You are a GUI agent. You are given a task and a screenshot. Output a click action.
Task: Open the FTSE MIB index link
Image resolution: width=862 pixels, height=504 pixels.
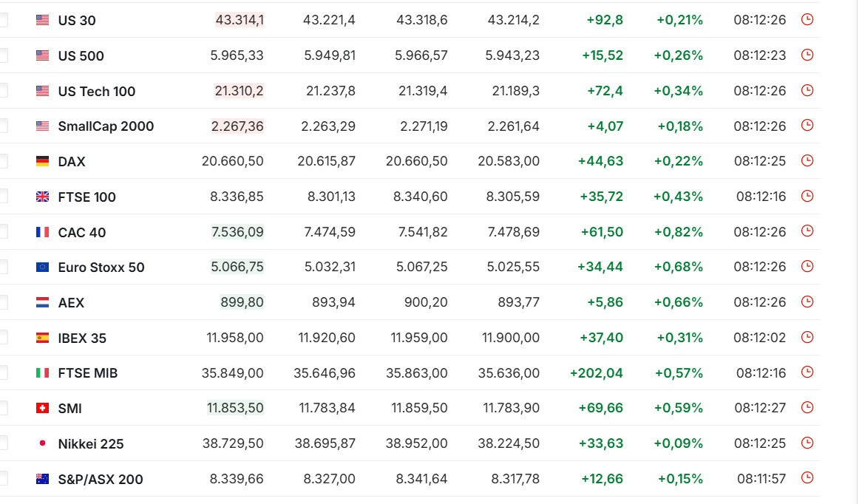(x=87, y=373)
